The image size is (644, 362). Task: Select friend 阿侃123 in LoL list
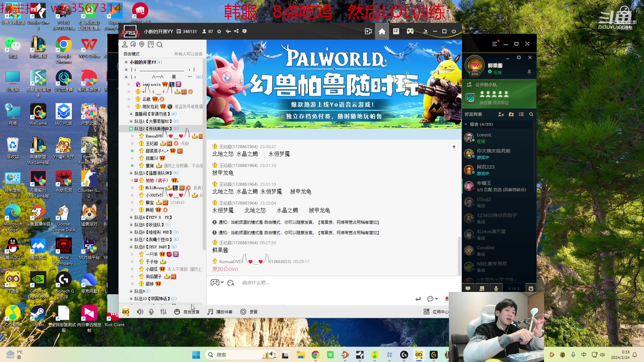pos(498,170)
